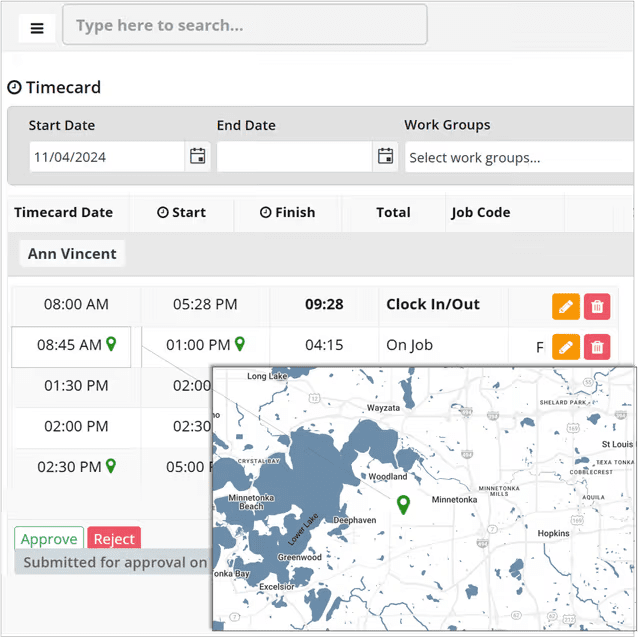
Task: Click in the search box
Action: click(245, 25)
